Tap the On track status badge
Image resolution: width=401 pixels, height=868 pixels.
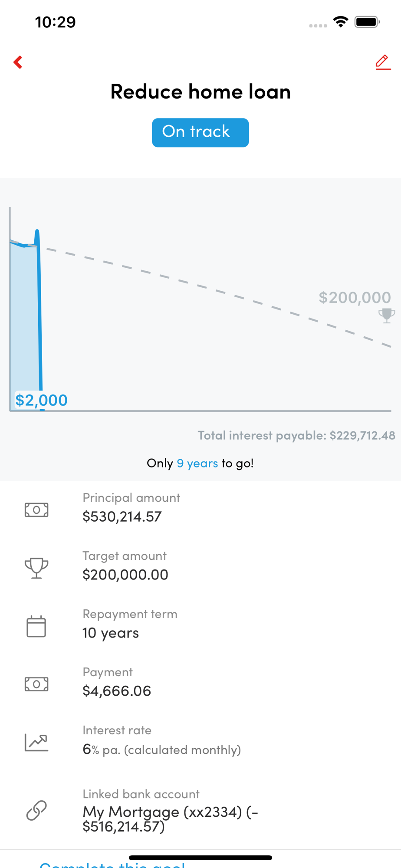(200, 132)
